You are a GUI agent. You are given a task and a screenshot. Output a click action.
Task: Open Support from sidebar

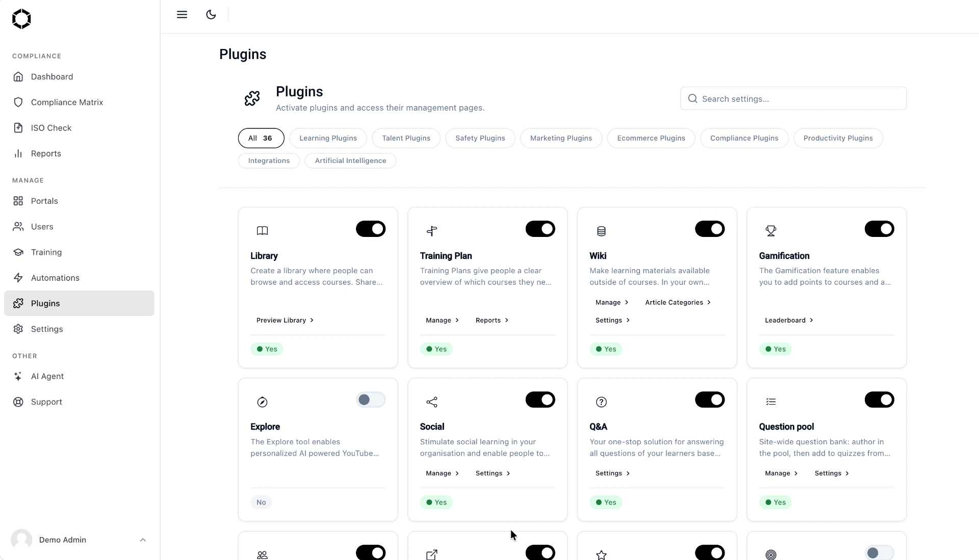click(79, 402)
